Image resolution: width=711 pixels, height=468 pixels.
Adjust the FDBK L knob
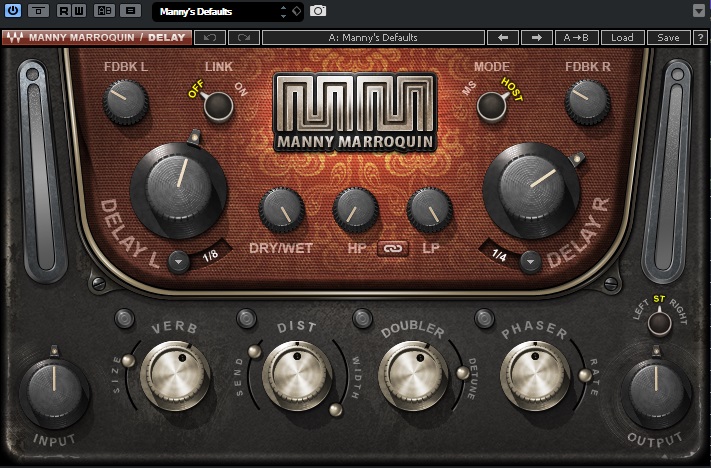[x=126, y=102]
